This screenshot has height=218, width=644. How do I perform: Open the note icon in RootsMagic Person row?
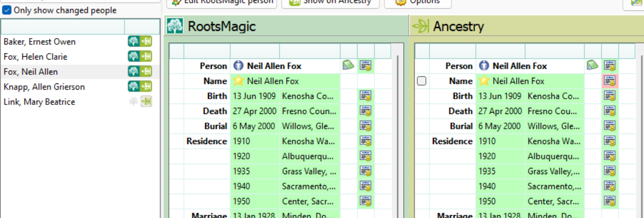point(348,65)
